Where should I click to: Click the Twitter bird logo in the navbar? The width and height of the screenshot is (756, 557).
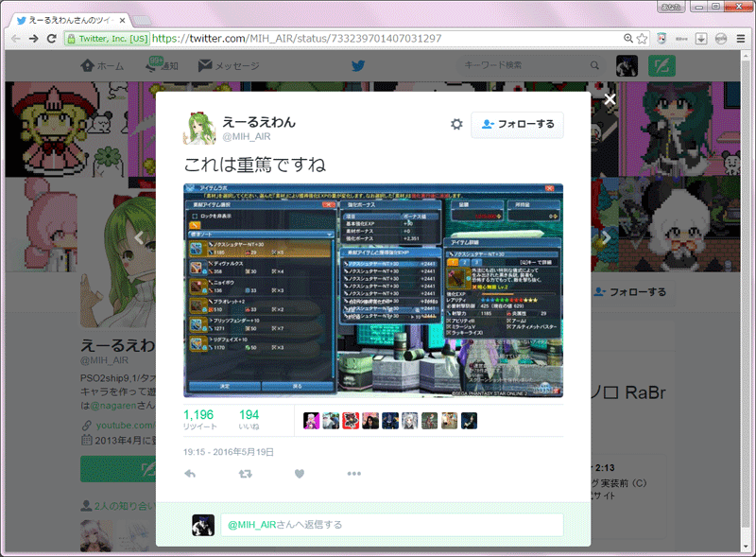click(x=358, y=65)
